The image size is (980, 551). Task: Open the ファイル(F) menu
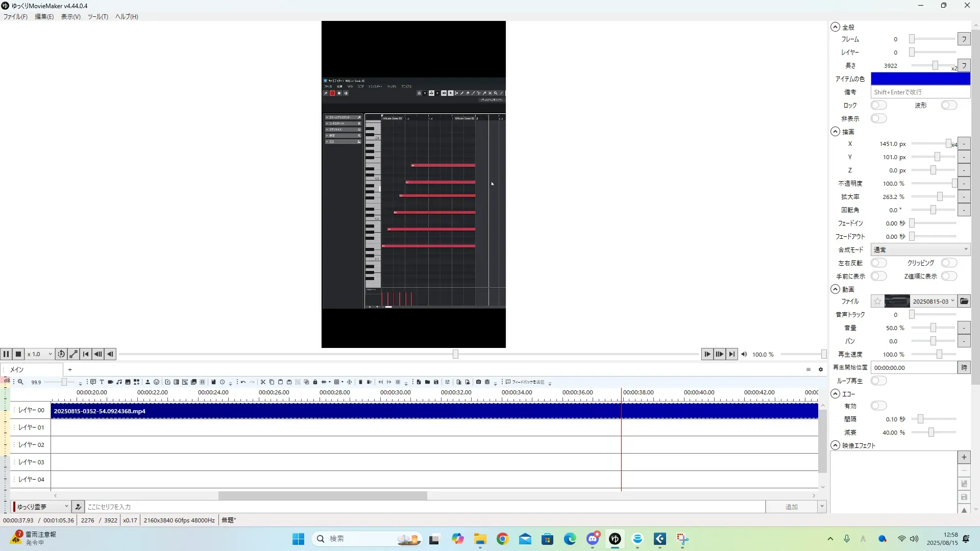[15, 16]
